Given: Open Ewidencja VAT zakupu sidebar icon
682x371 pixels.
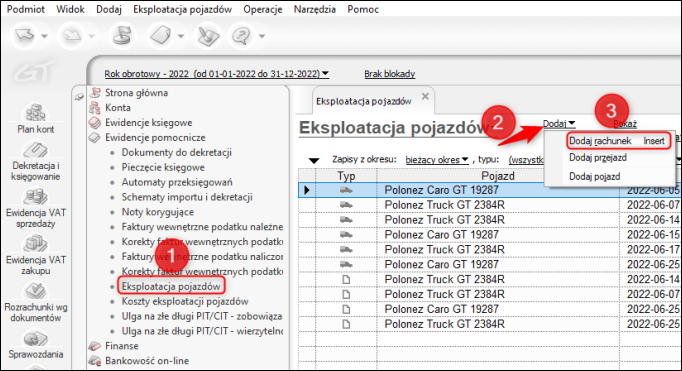Looking at the screenshot, I should coord(36,255).
